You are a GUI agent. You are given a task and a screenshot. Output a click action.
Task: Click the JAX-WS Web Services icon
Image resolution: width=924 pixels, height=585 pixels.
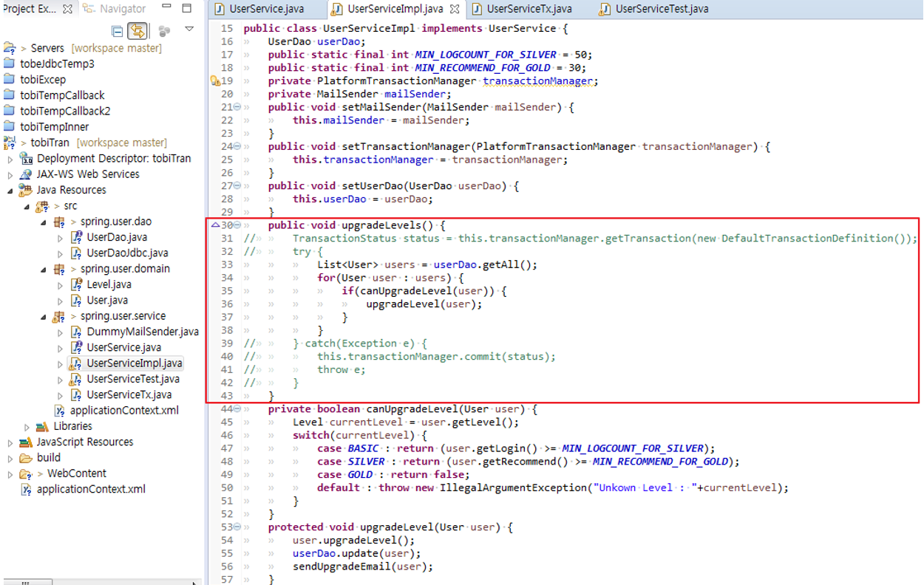tap(27, 174)
